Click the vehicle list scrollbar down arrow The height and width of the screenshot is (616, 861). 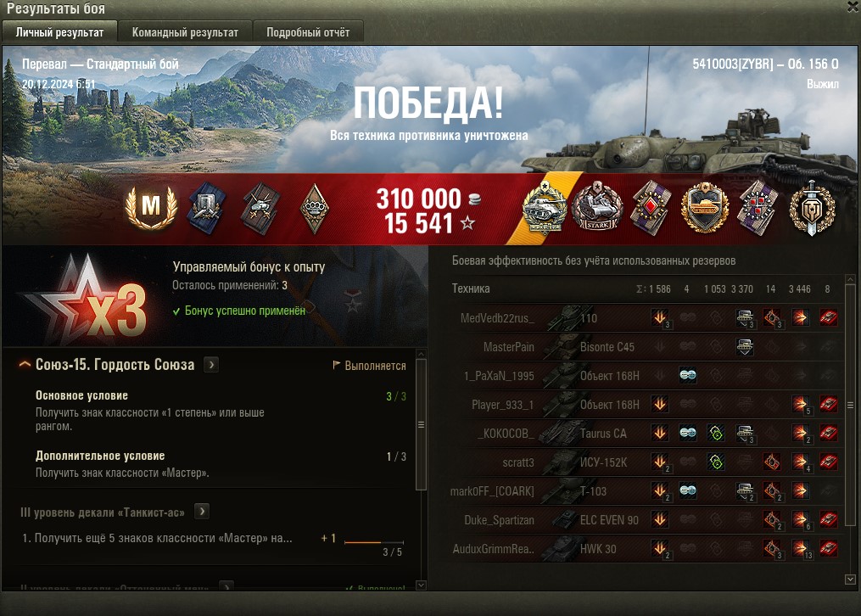tap(850, 580)
